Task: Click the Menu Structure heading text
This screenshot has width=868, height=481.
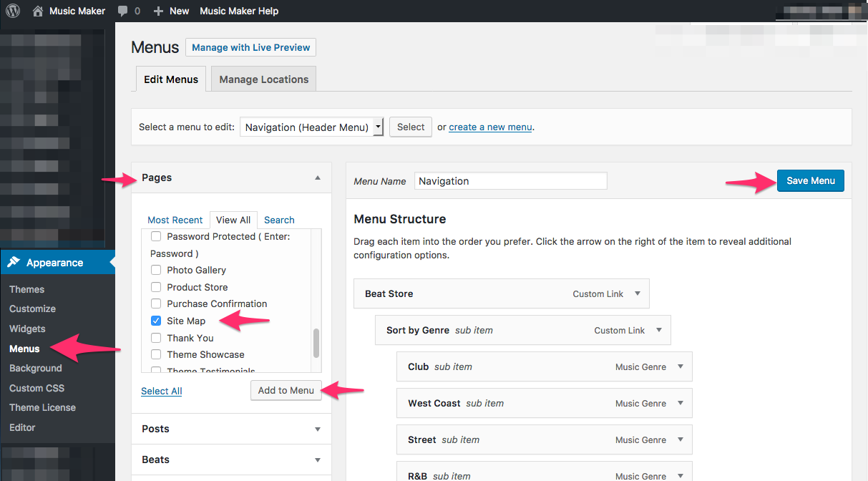Action: click(x=400, y=219)
